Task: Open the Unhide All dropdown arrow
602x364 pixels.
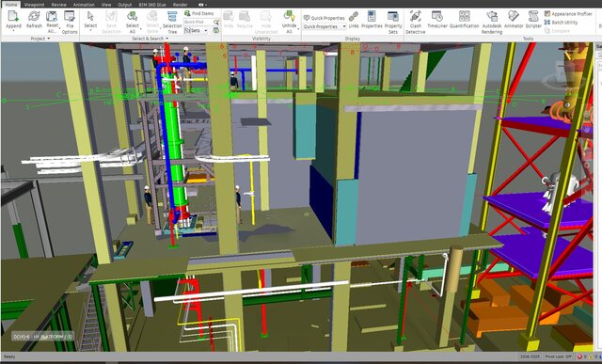Action: click(298, 29)
